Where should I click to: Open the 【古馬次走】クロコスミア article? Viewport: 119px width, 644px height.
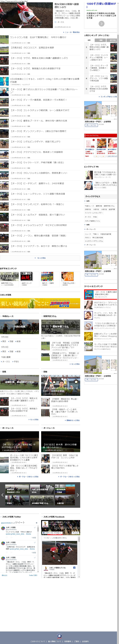(32, 47)
